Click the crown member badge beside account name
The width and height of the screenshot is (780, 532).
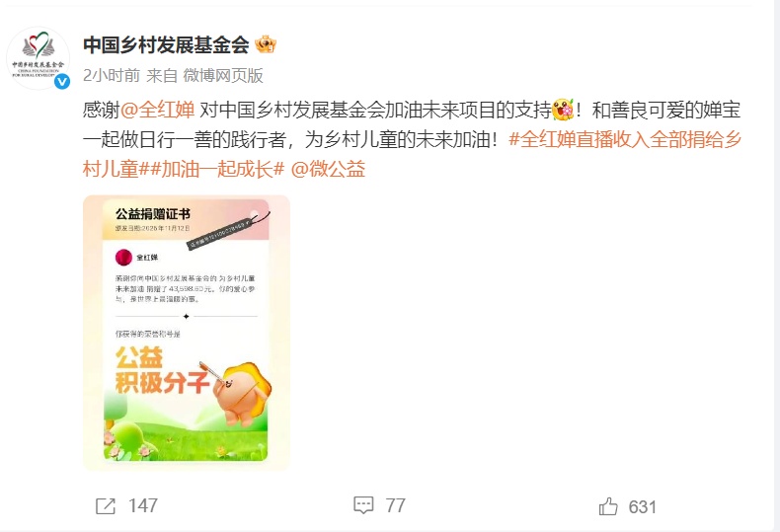[266, 45]
